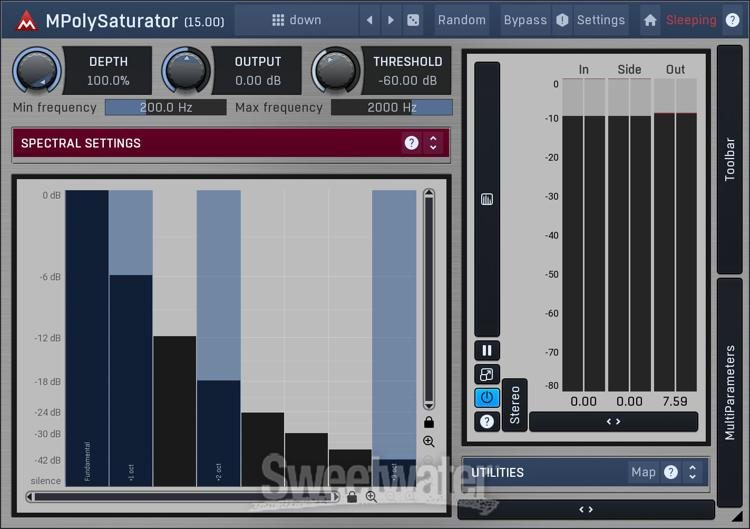Click the collapse arrows bar under meters

pos(614,421)
